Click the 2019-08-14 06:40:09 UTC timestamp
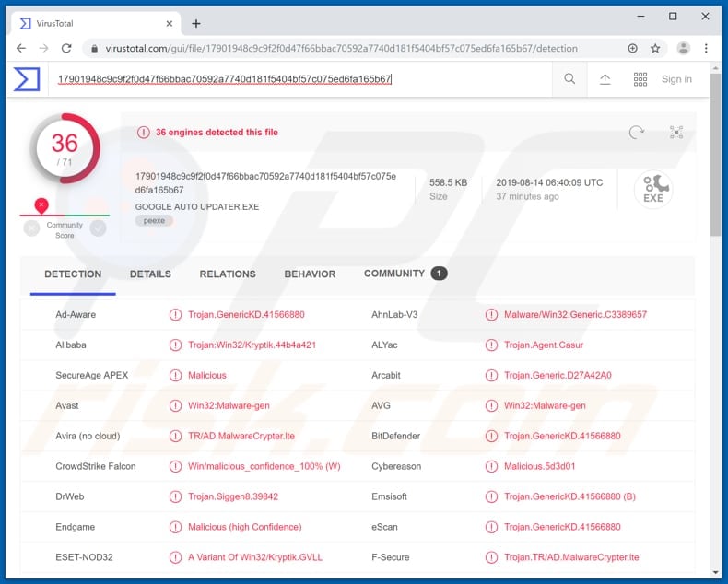728x584 pixels. coord(549,183)
